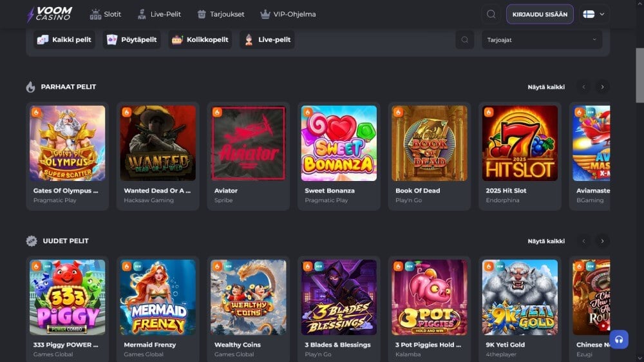Click the Tarjoukset gift icon

pyautogui.click(x=201, y=14)
